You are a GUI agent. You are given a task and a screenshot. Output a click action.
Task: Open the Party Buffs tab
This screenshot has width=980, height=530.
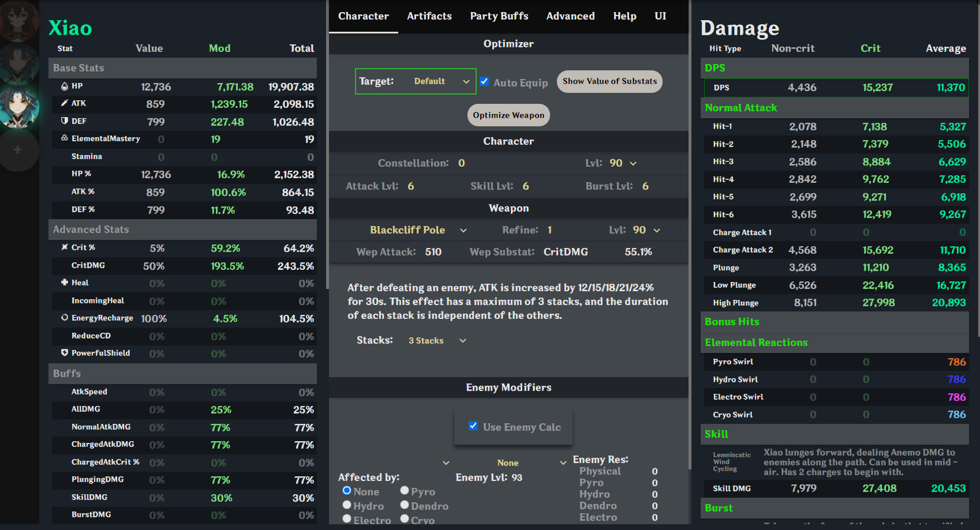click(499, 16)
